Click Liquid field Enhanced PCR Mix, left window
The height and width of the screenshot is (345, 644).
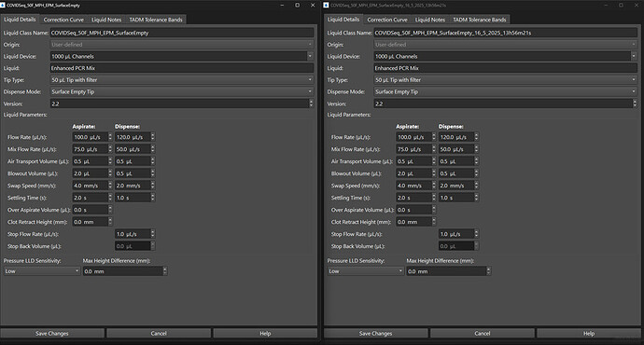[x=182, y=68]
